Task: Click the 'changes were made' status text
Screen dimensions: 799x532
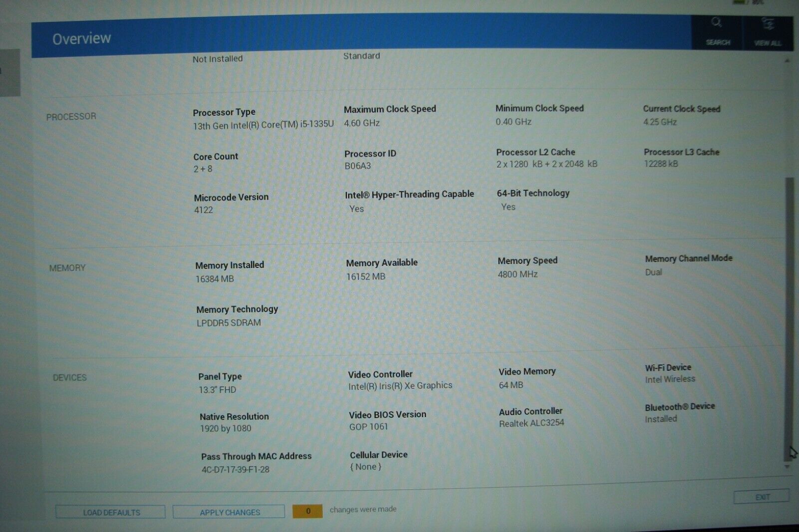Action: pyautogui.click(x=363, y=509)
